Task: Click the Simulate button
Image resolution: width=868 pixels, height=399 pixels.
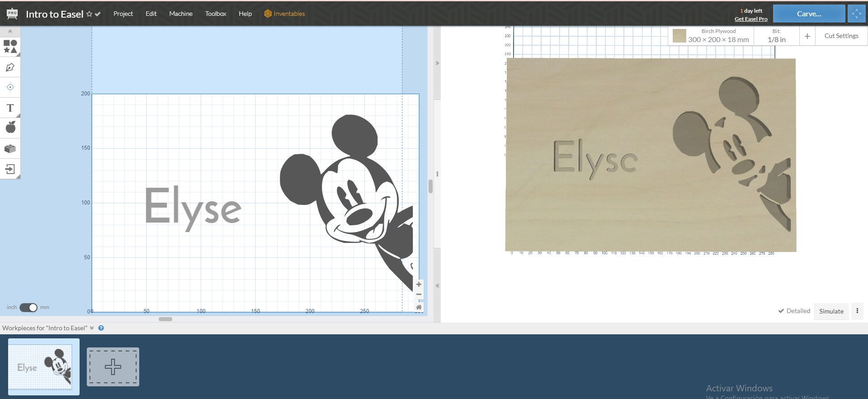Action: 831,311
